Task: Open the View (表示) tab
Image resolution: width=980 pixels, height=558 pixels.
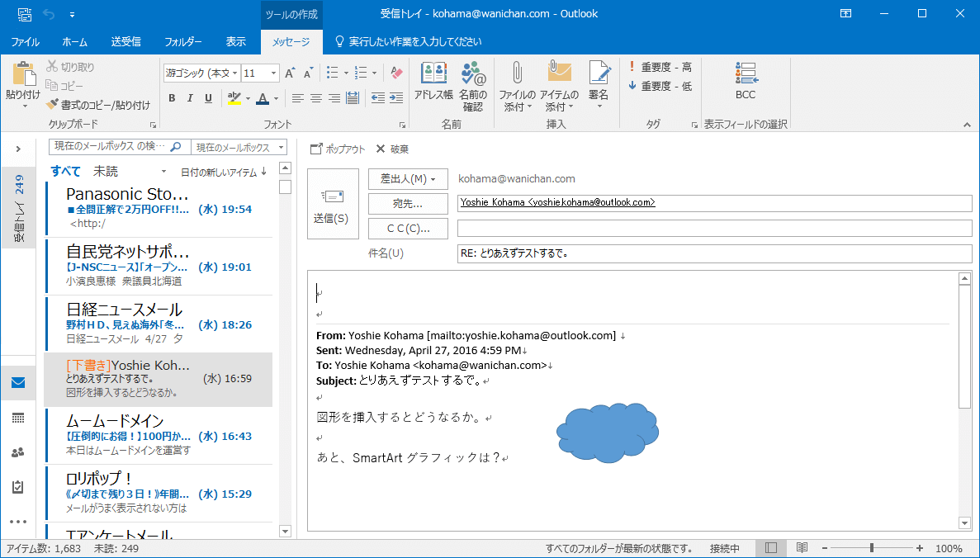Action: pos(235,42)
